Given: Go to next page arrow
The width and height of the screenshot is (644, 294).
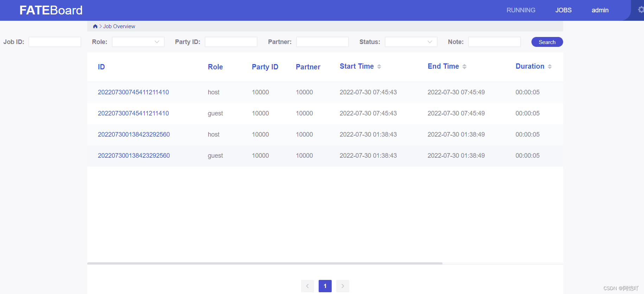Looking at the screenshot, I should (343, 286).
